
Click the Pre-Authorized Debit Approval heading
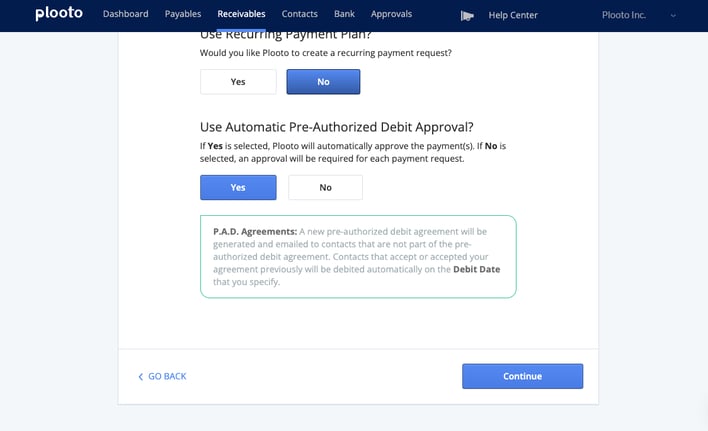(336, 127)
